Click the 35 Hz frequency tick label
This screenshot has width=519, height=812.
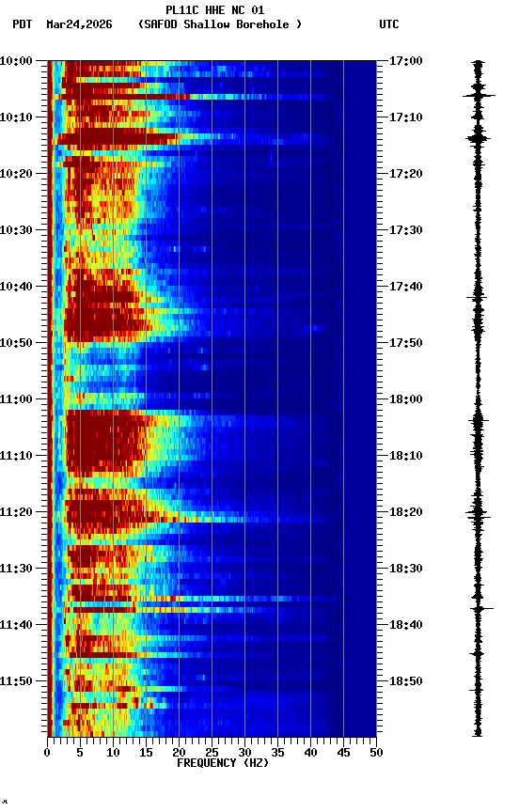point(277,754)
